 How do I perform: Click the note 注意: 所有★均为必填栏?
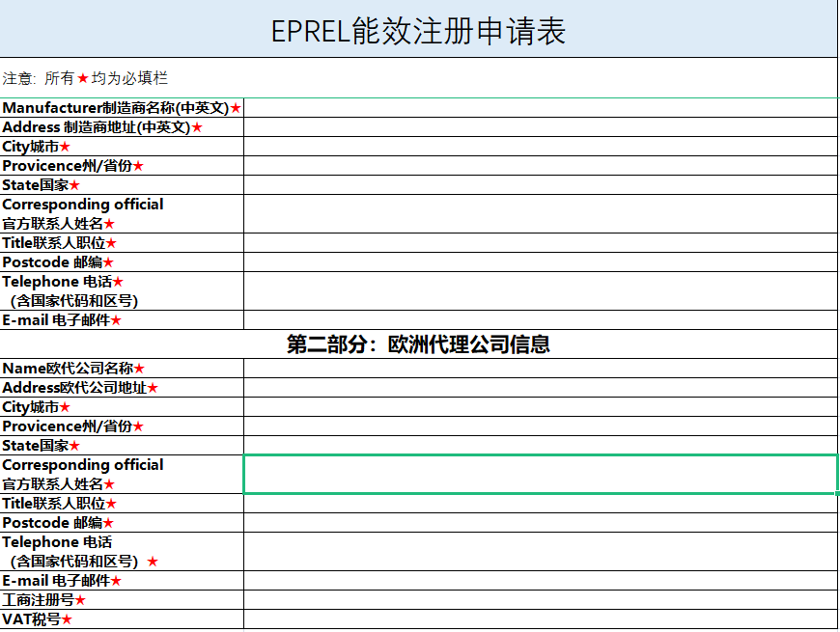(85, 78)
